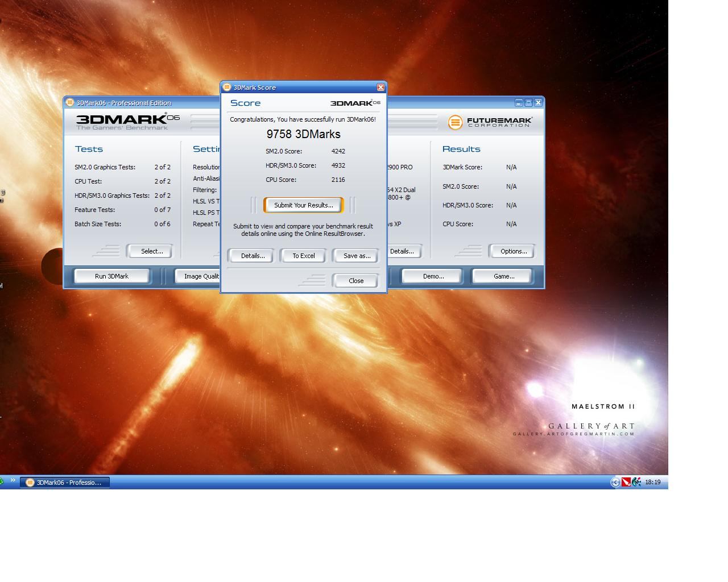This screenshot has width=728, height=582.
Task: Click HDR/SM3.0 Score value 4932
Action: point(338,165)
